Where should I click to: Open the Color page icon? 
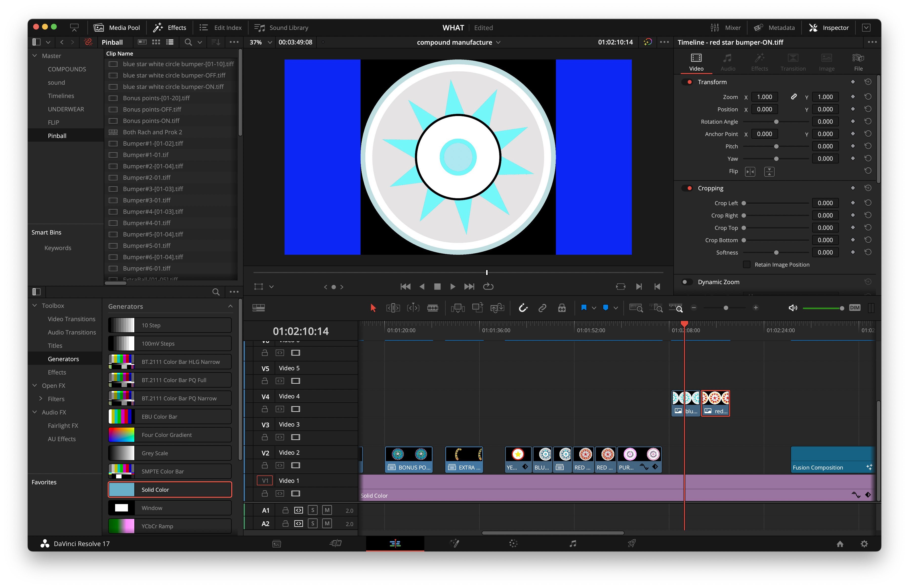513,543
